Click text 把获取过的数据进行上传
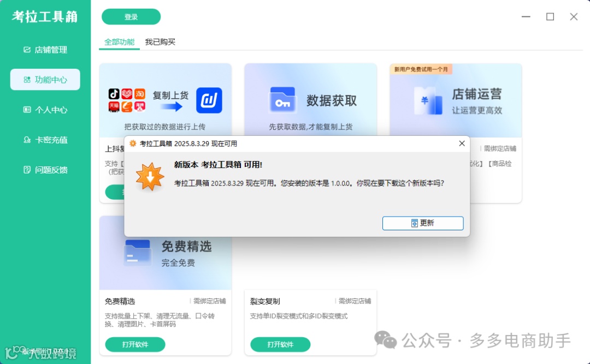 tap(165, 127)
